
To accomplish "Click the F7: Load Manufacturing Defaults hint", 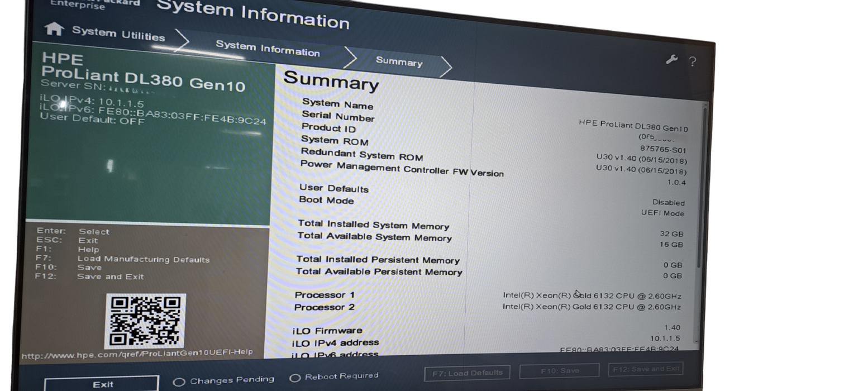I will click(x=122, y=259).
